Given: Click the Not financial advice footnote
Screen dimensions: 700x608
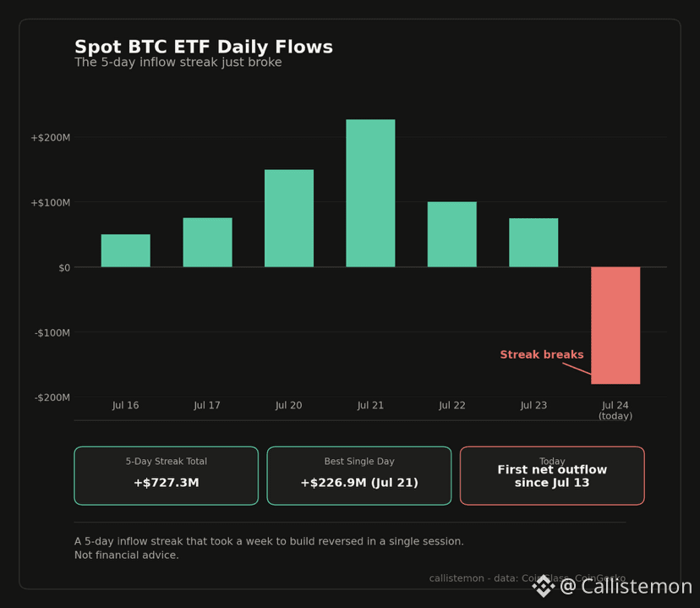Looking at the screenshot, I should tap(126, 555).
